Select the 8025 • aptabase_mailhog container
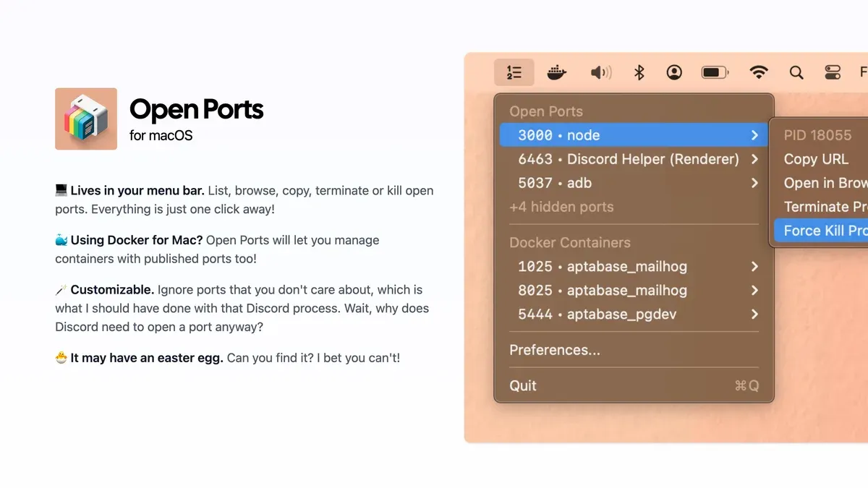This screenshot has height=488, width=868. pos(634,290)
